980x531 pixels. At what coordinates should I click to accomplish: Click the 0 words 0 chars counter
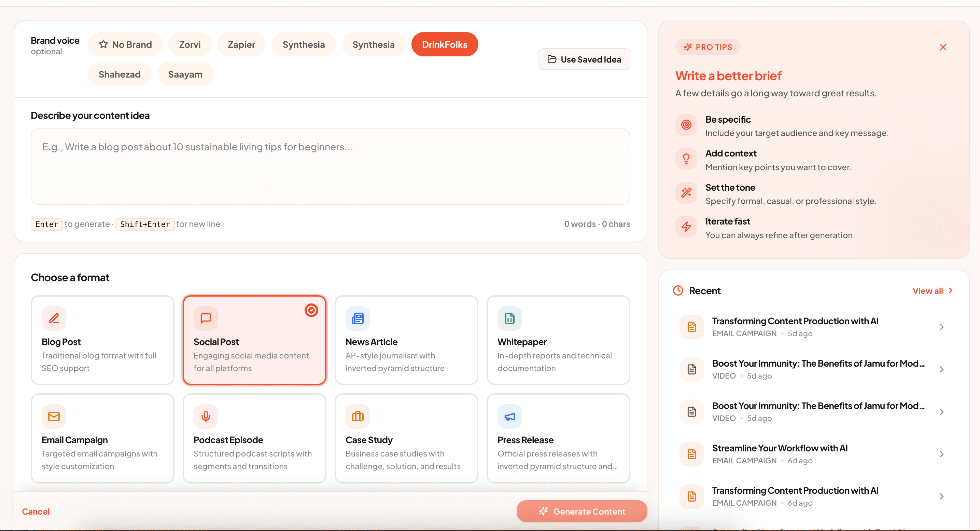pos(597,224)
